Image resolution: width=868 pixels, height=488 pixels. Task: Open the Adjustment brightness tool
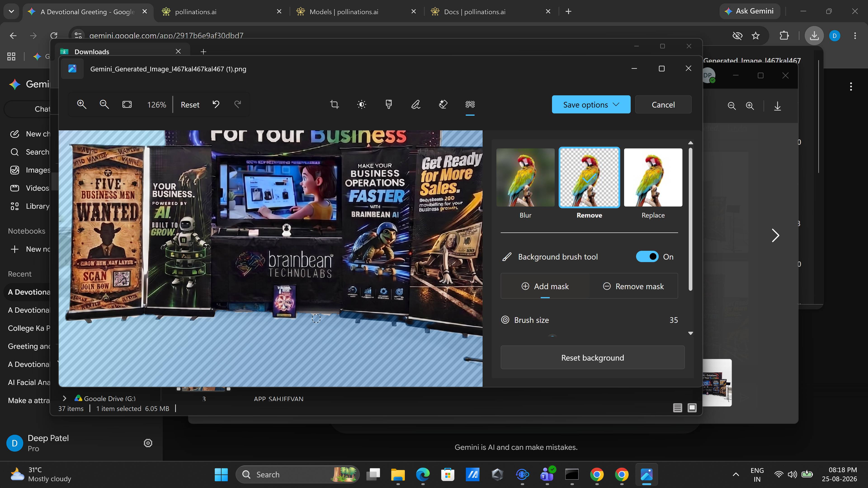pos(362,104)
